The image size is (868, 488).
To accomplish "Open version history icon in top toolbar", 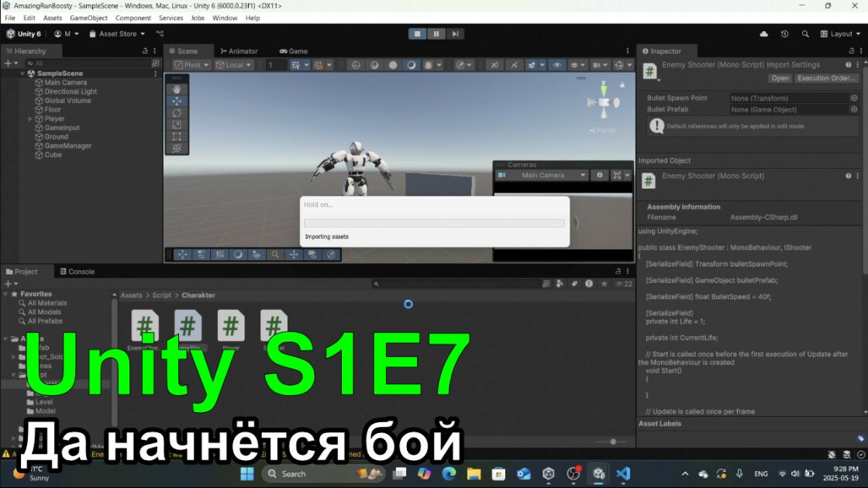I will [x=784, y=34].
